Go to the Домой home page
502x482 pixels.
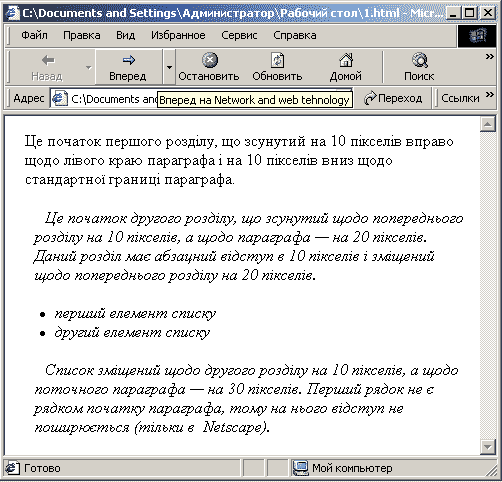[346, 68]
